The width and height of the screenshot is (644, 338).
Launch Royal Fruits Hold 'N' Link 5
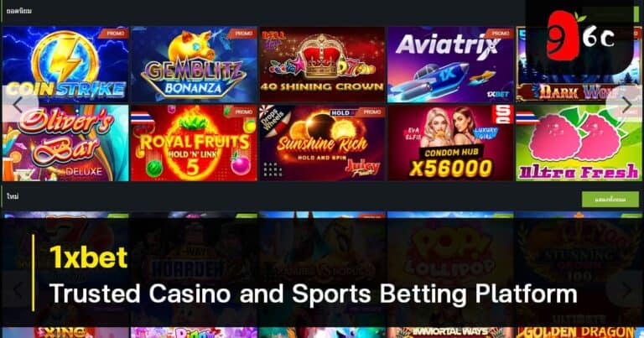click(194, 143)
